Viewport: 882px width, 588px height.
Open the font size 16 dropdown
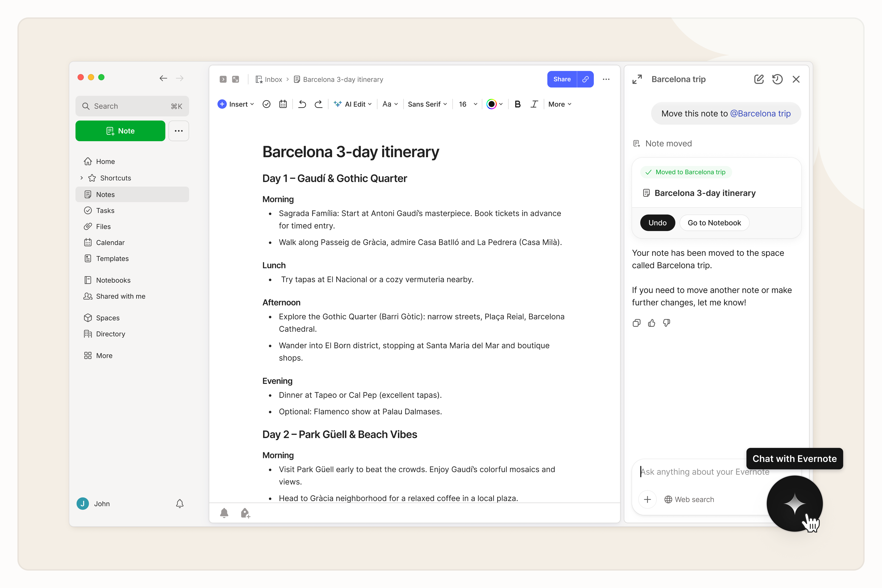(467, 104)
